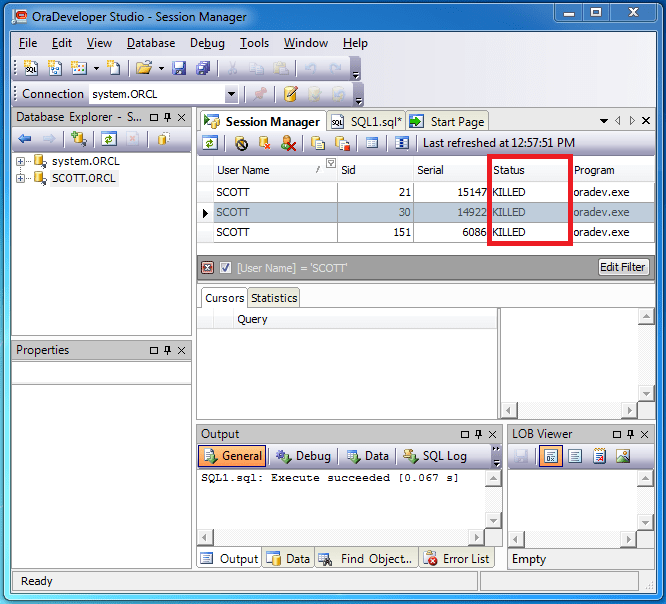Click the Disconnect Session database icon
This screenshot has width=666, height=604.
[265, 143]
